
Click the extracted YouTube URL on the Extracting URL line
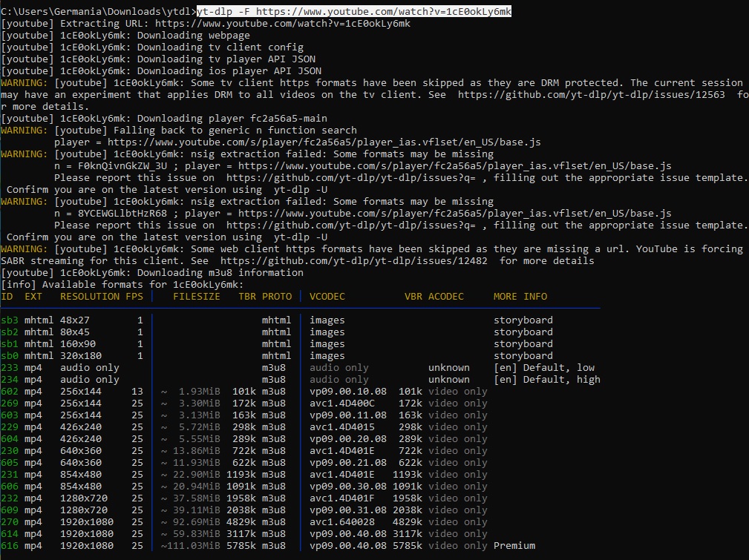[282, 24]
